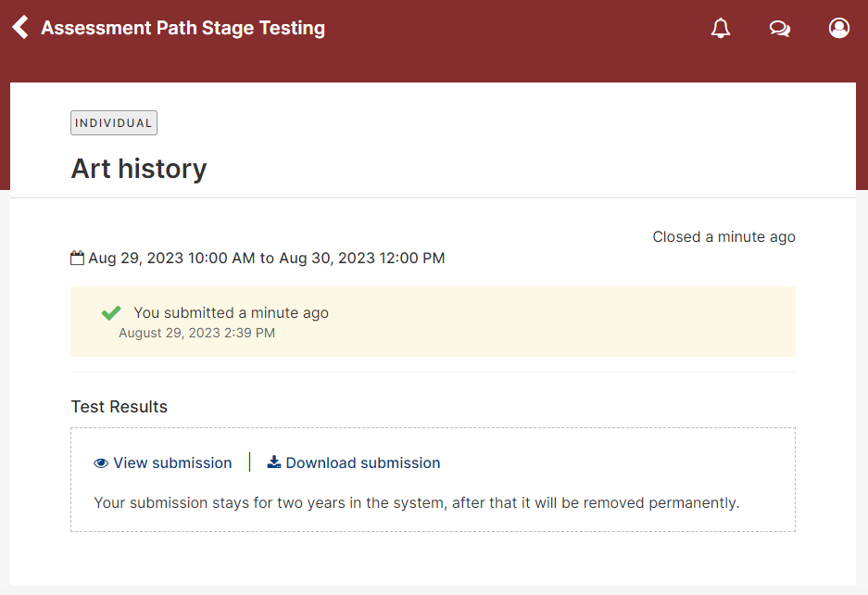
Task: Click the two-year submission retention notice
Action: point(416,503)
